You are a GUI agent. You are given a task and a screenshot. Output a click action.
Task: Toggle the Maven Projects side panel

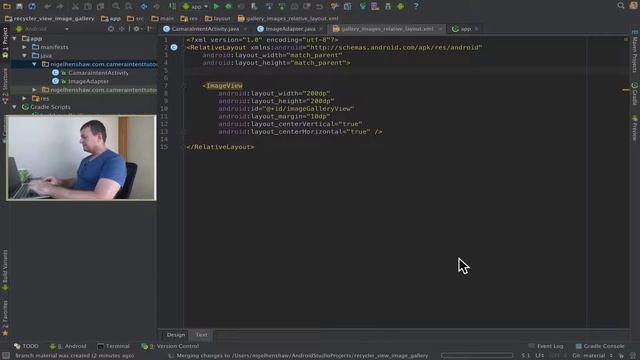coord(635,52)
